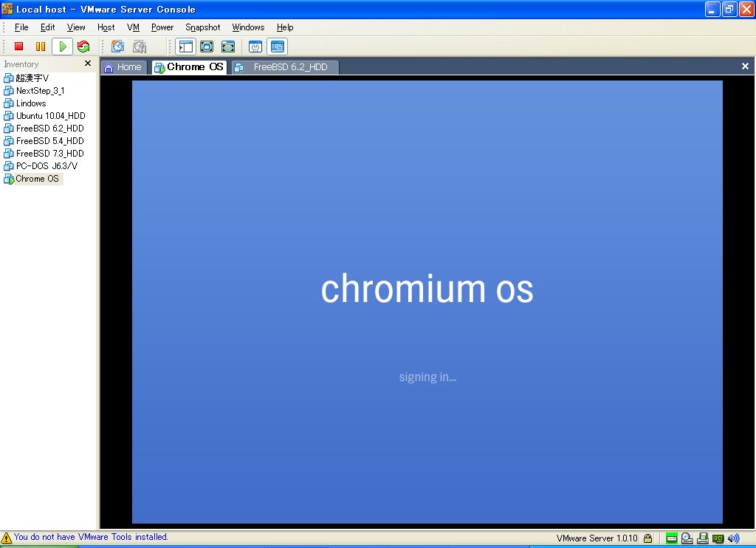
Task: Toggle the inventory sidebar visibility button
Action: click(x=185, y=47)
